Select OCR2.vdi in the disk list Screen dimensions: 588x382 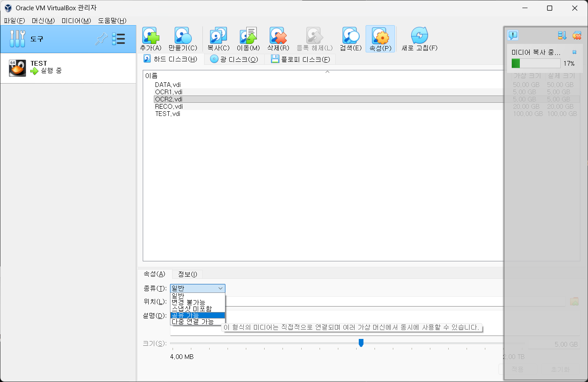click(x=169, y=99)
